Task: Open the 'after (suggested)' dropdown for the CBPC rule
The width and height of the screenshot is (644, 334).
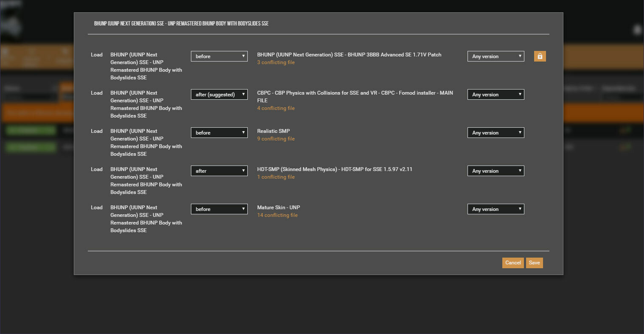Action: click(x=219, y=94)
